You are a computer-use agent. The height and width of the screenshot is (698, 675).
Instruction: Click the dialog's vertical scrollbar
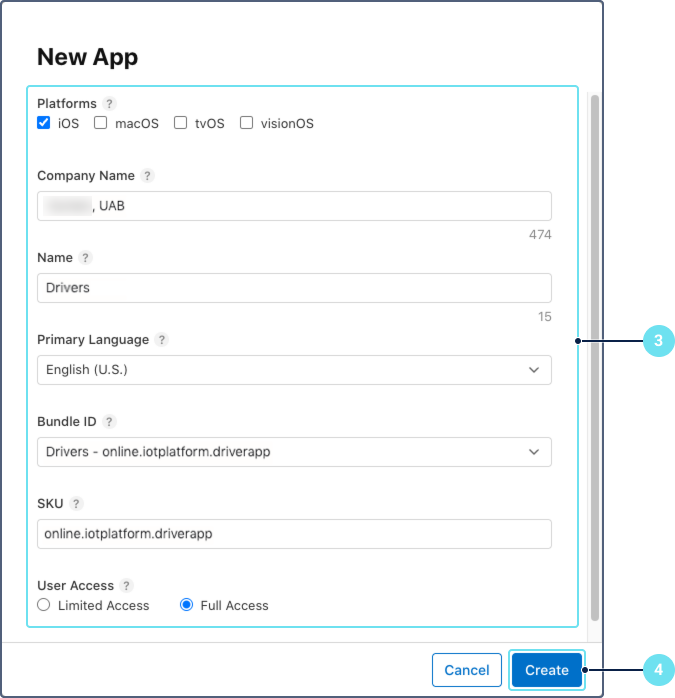[x=594, y=358]
